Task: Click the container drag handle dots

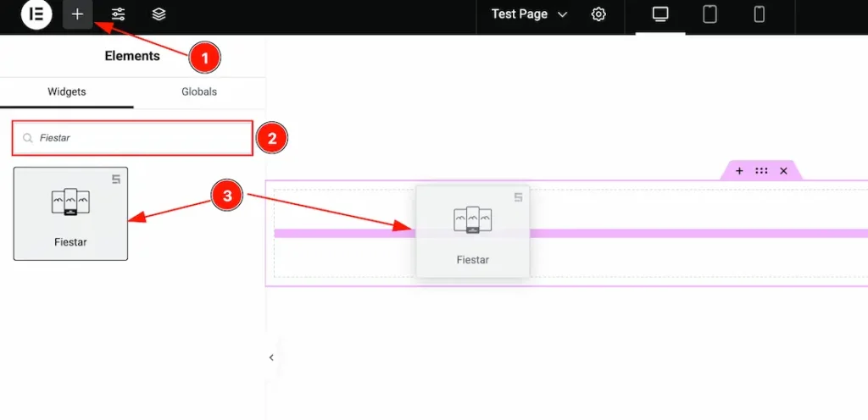Action: pos(761,171)
